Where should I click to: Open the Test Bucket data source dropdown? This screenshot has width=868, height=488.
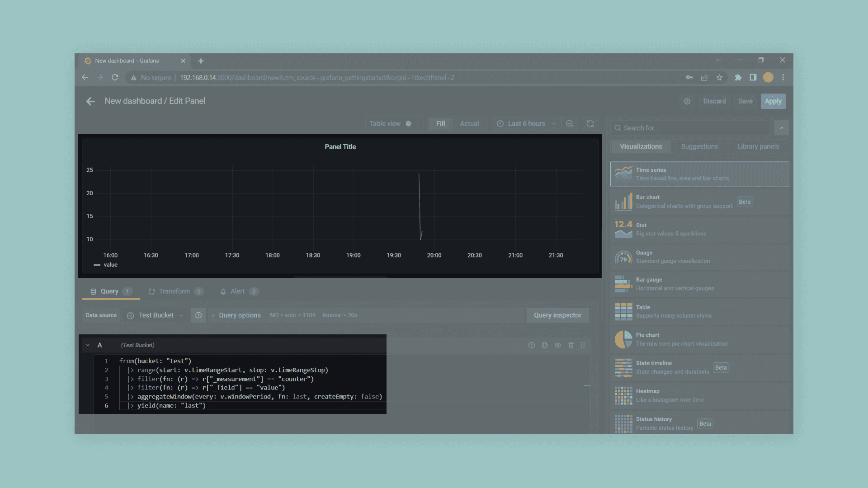(156, 315)
